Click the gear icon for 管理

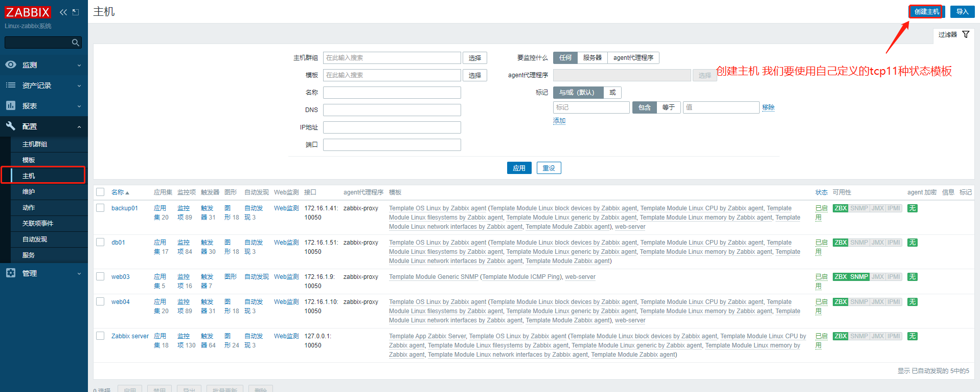[11, 273]
